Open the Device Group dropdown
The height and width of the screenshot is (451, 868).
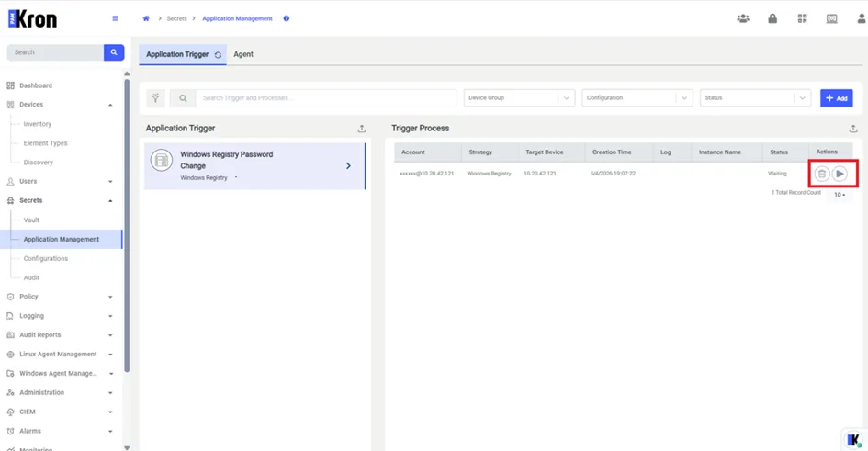[519, 98]
